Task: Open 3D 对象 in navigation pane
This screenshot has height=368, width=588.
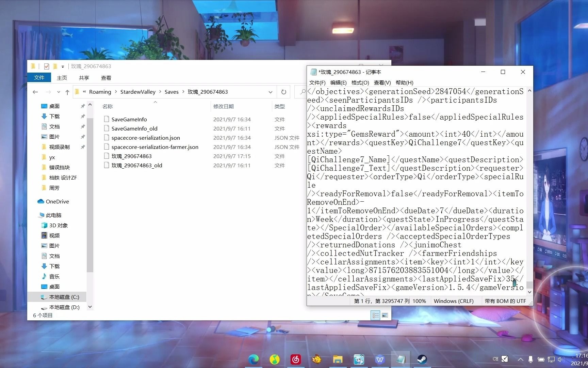Action: pos(54,225)
